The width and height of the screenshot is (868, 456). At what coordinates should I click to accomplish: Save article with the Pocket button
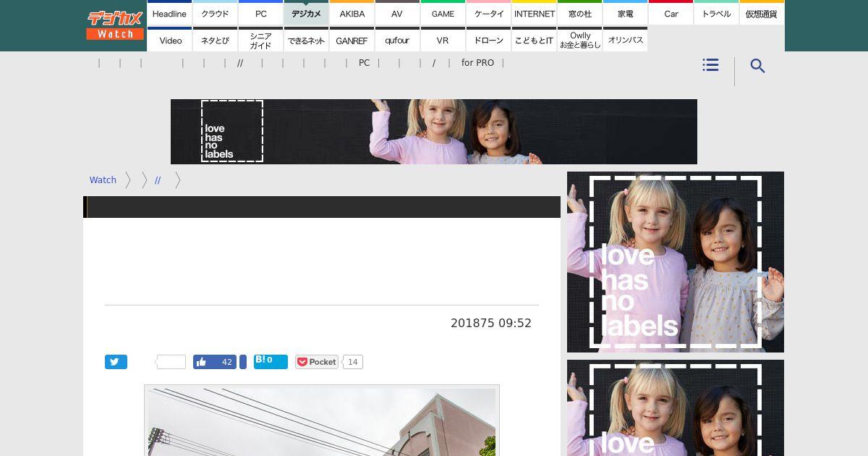(316, 362)
